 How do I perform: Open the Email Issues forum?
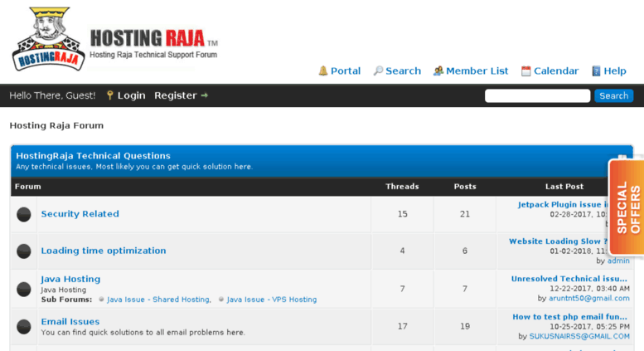(70, 321)
